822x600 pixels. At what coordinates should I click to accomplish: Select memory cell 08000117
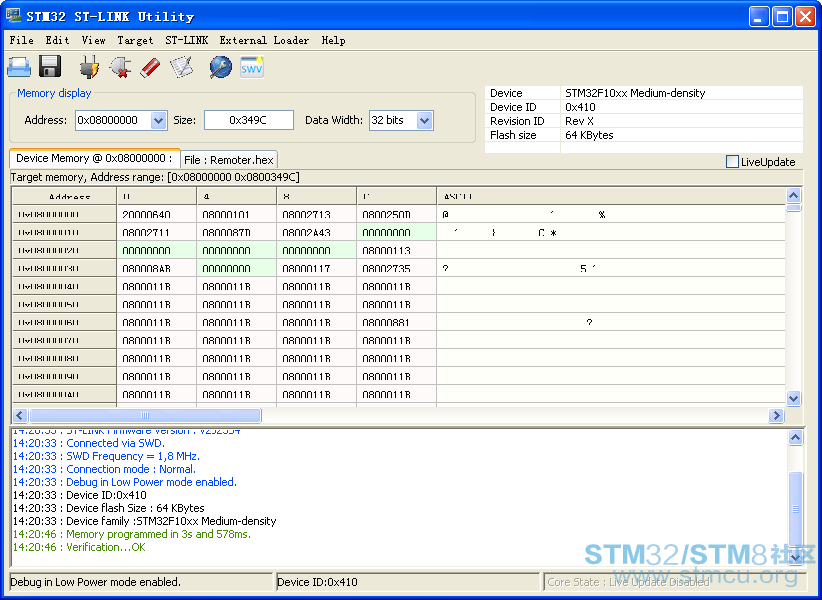[x=317, y=268]
